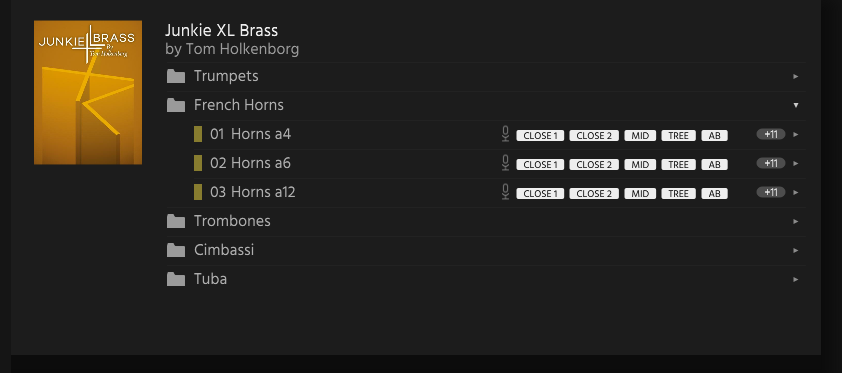The width and height of the screenshot is (842, 373).
Task: Click the Cimbassi folder icon
Action: (176, 250)
